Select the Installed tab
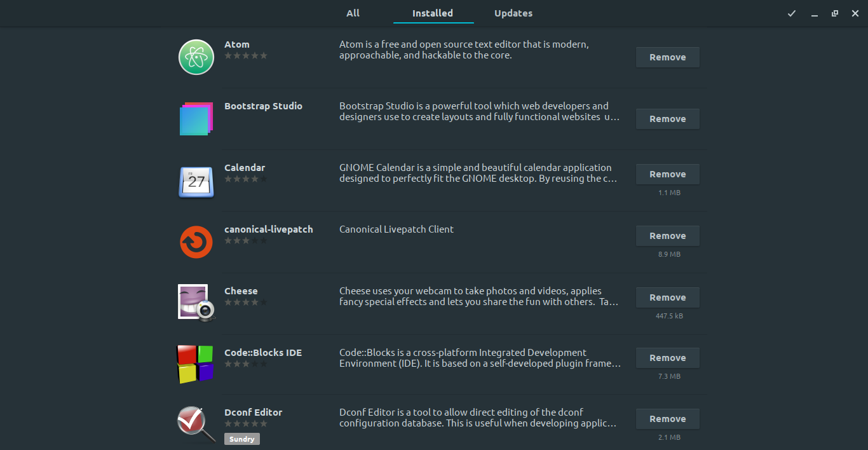The image size is (868, 450). [x=433, y=13]
